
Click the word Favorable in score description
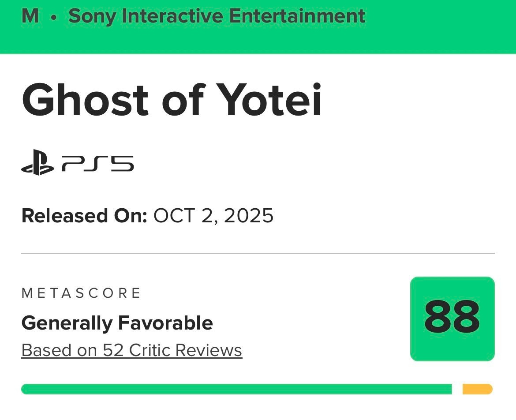pos(165,323)
